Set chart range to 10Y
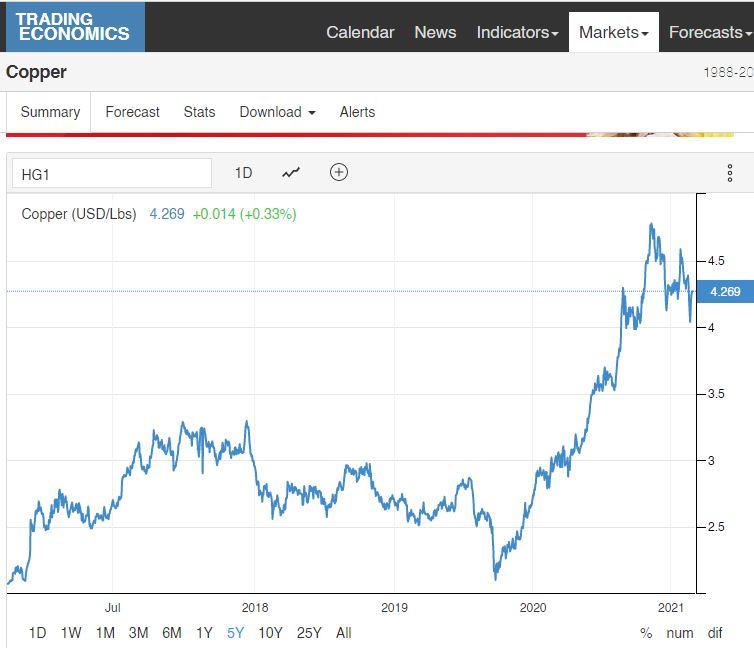The height and width of the screenshot is (648, 754). point(270,633)
